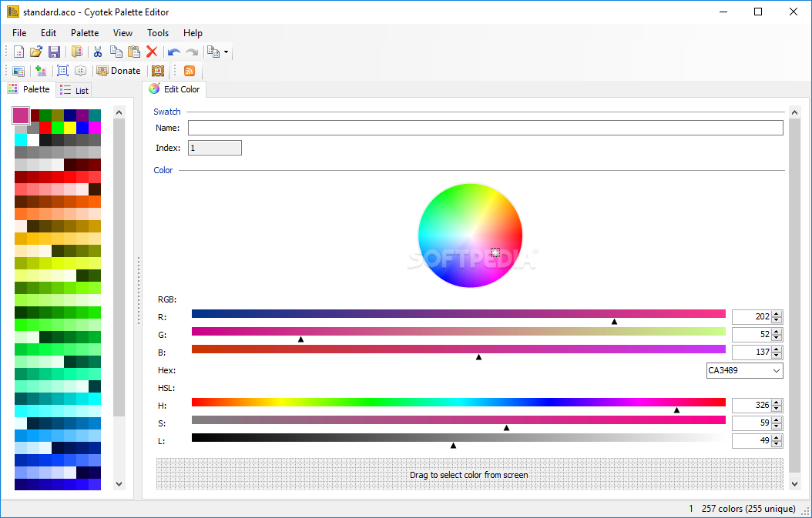Open the Edit menu
The image size is (812, 518).
click(x=49, y=33)
